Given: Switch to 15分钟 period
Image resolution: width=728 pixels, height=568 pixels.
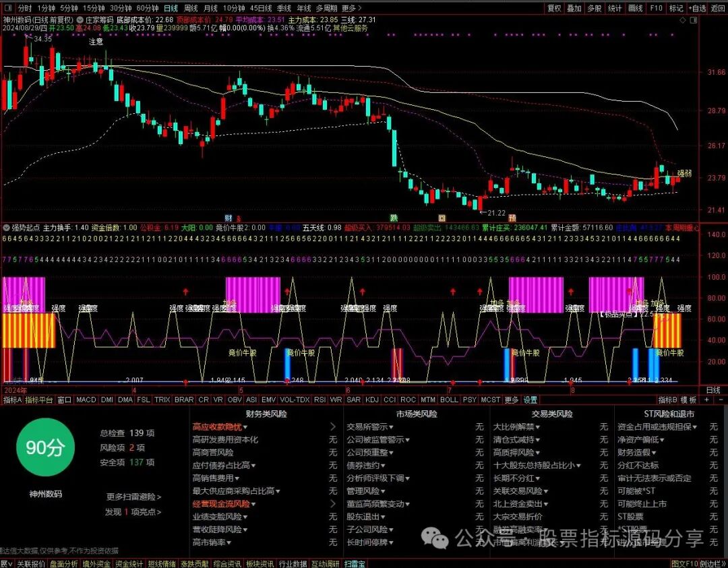Looking at the screenshot, I should [94, 8].
